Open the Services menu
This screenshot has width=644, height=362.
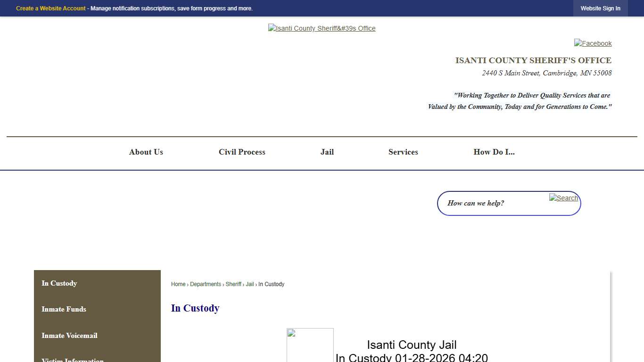[403, 152]
